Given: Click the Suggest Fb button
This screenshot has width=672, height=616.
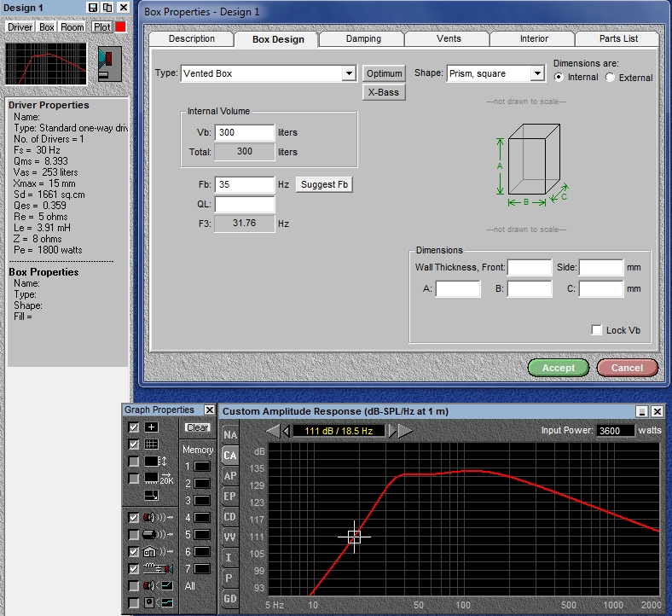Looking at the screenshot, I should (x=324, y=184).
